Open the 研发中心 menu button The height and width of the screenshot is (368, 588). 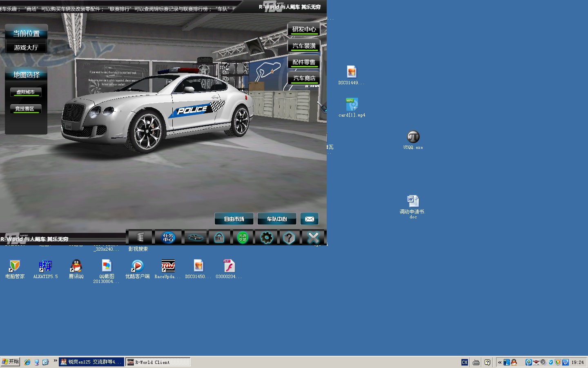pyautogui.click(x=304, y=29)
